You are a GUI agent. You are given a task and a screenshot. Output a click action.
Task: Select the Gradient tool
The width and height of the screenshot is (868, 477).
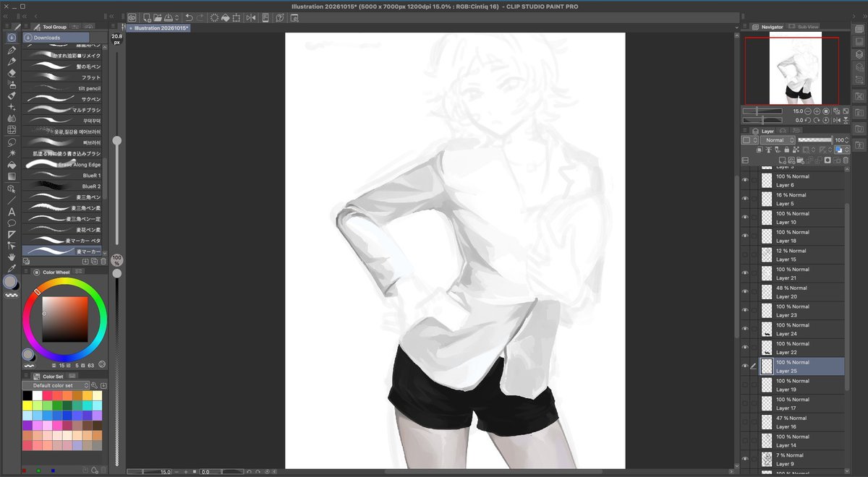click(12, 176)
